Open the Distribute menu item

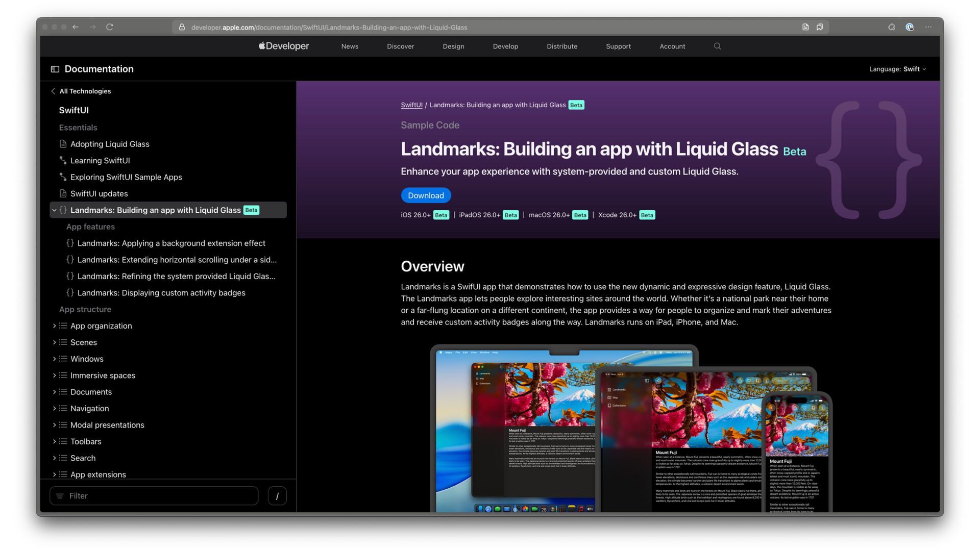(562, 46)
